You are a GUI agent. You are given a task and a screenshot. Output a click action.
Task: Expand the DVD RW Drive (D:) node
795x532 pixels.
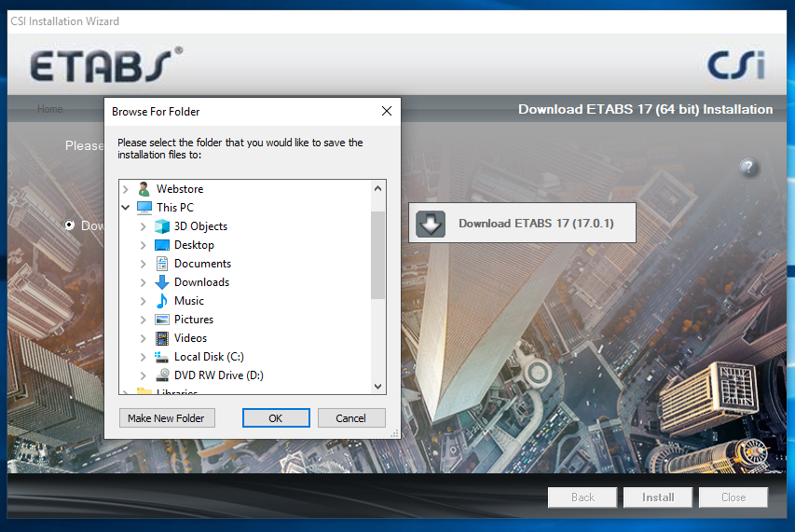[144, 376]
